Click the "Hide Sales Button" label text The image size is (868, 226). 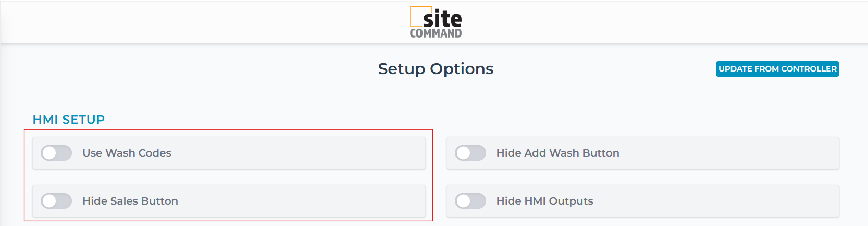(x=130, y=201)
